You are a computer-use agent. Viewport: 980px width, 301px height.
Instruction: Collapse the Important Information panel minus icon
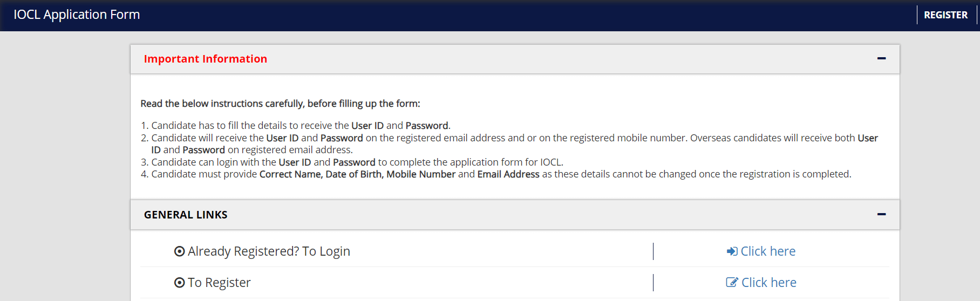point(881,58)
